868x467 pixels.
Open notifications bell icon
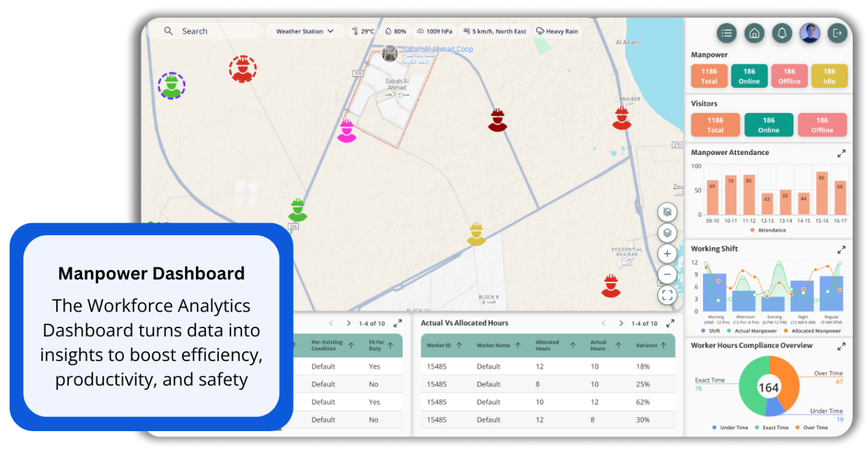coord(782,33)
